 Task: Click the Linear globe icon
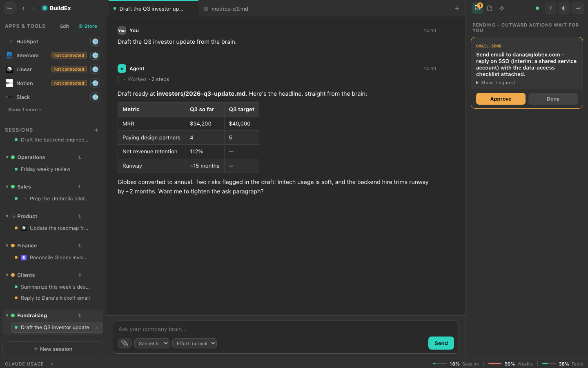point(95,69)
